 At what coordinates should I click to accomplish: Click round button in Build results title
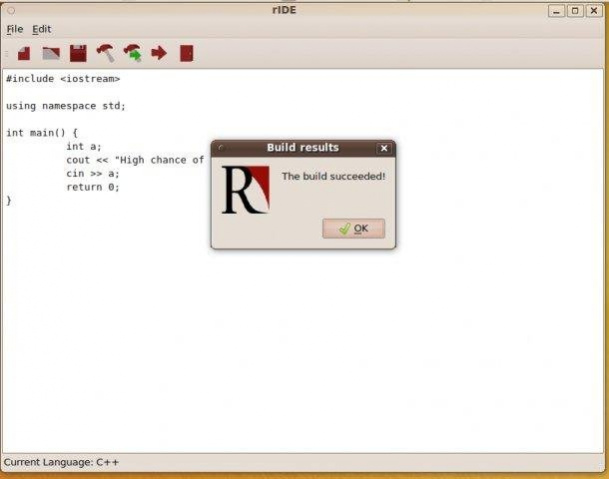coord(221,148)
